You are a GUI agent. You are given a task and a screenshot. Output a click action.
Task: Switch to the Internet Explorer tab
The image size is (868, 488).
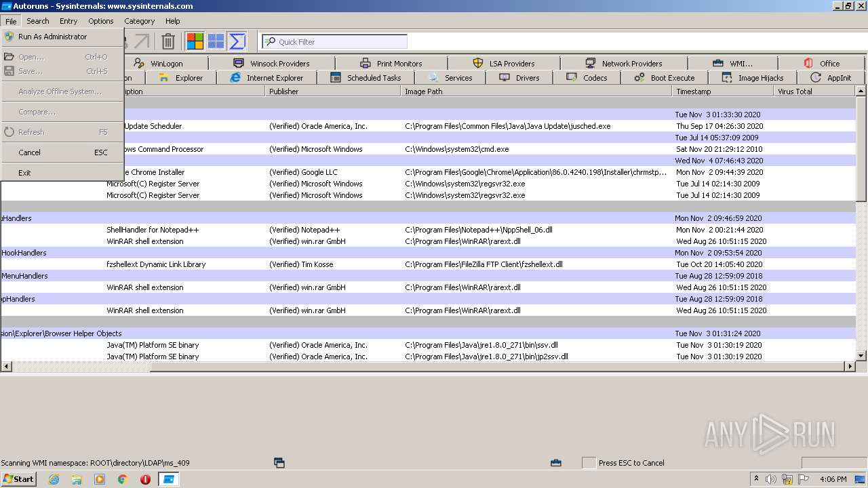pos(267,77)
